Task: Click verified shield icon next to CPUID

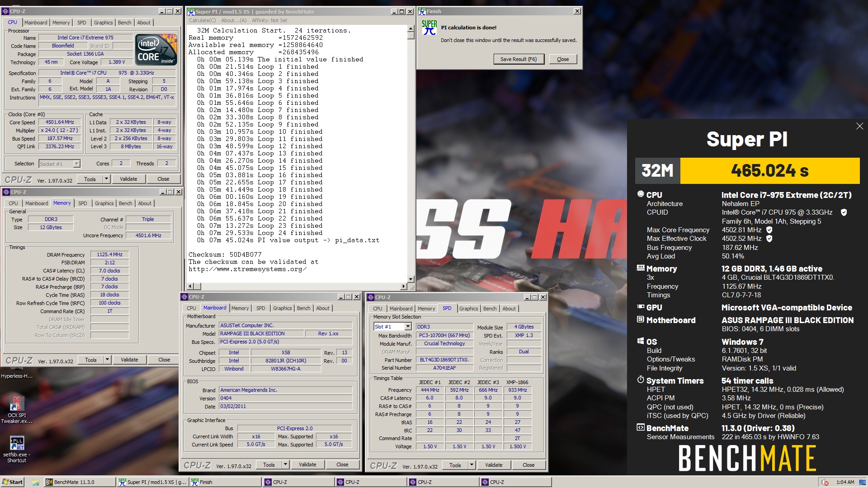Action: pos(844,212)
